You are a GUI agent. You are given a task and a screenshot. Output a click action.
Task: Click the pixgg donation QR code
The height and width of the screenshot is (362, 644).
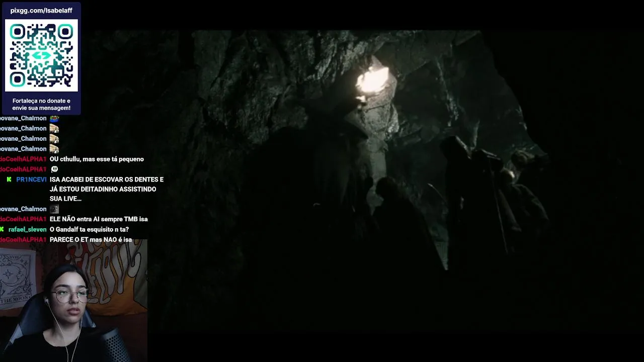(x=41, y=55)
